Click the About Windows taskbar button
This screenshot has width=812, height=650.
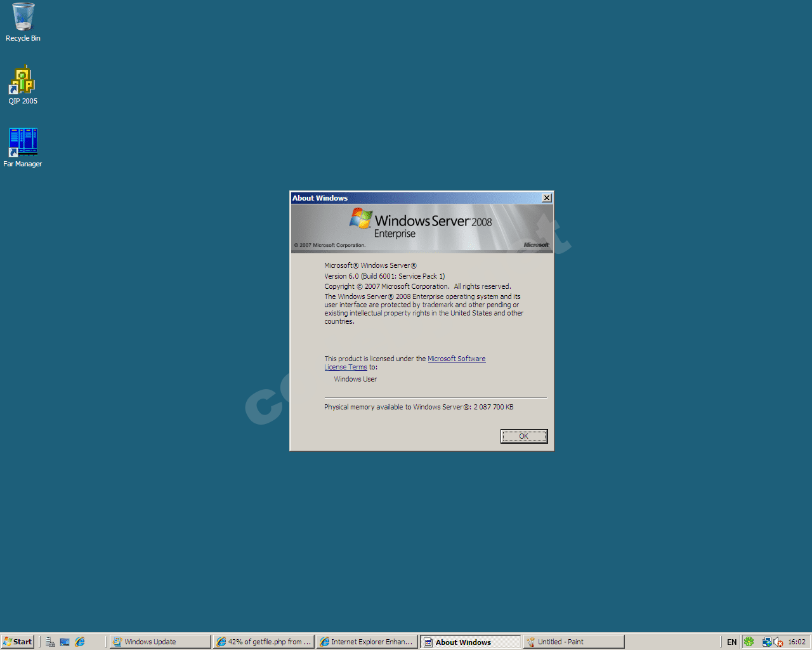pos(471,642)
